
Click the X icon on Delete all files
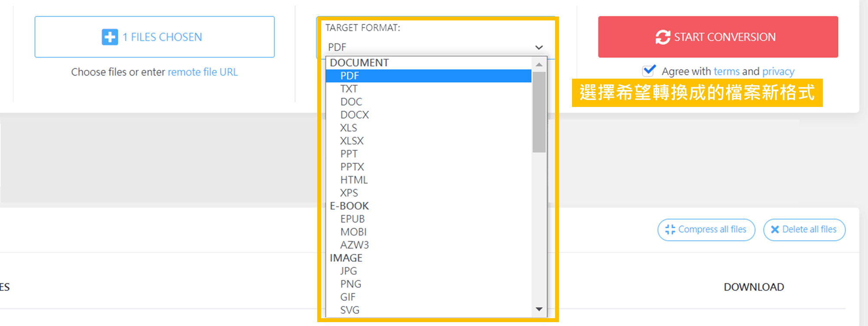coord(775,230)
